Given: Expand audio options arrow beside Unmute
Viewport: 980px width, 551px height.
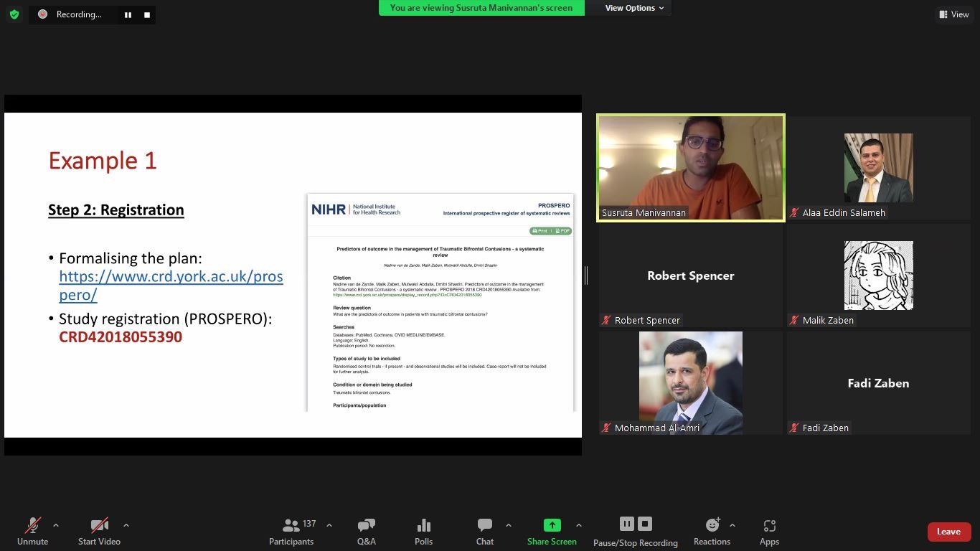Looking at the screenshot, I should [56, 525].
